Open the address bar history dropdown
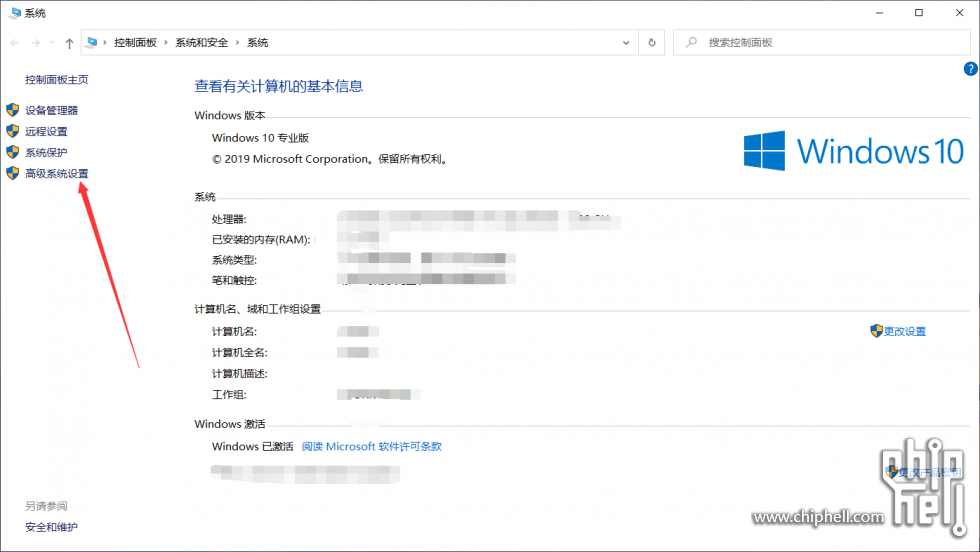The image size is (980, 552). (626, 43)
